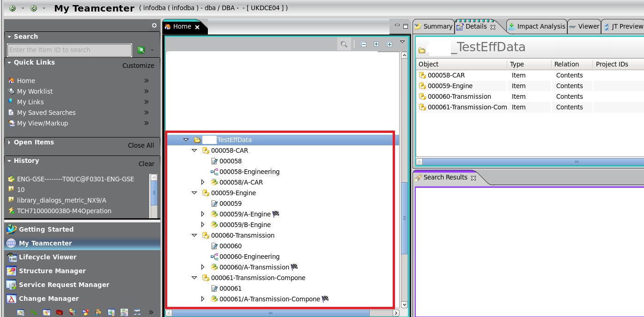The width and height of the screenshot is (644, 317).
Task: Select library_dialogs_metric_NX9/A history entry
Action: 61,200
